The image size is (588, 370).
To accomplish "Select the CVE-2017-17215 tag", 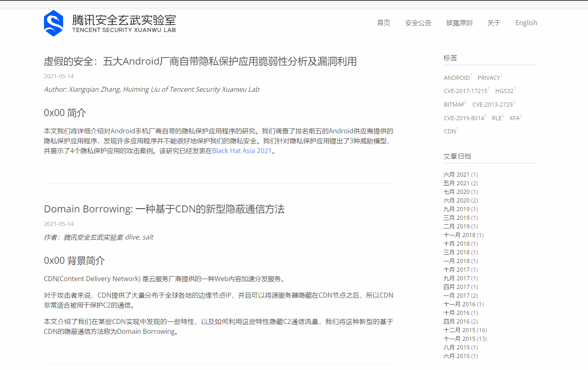I will tap(465, 91).
